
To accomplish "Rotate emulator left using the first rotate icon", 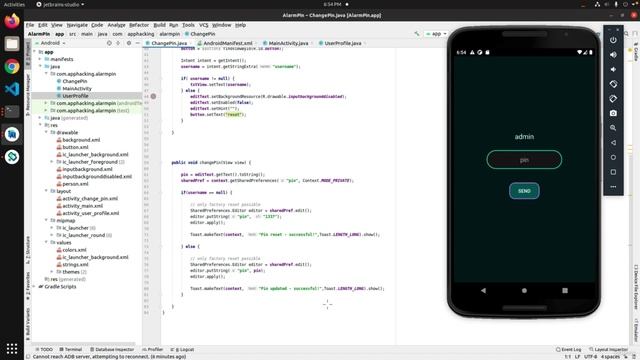I will tap(613, 84).
